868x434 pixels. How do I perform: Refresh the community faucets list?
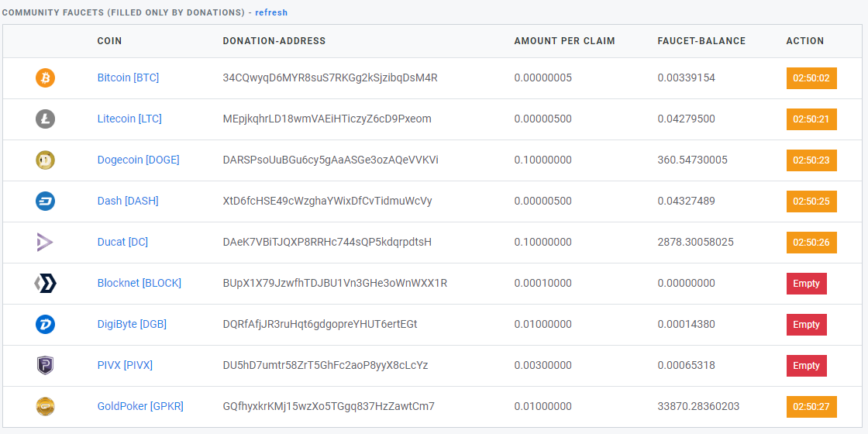271,12
